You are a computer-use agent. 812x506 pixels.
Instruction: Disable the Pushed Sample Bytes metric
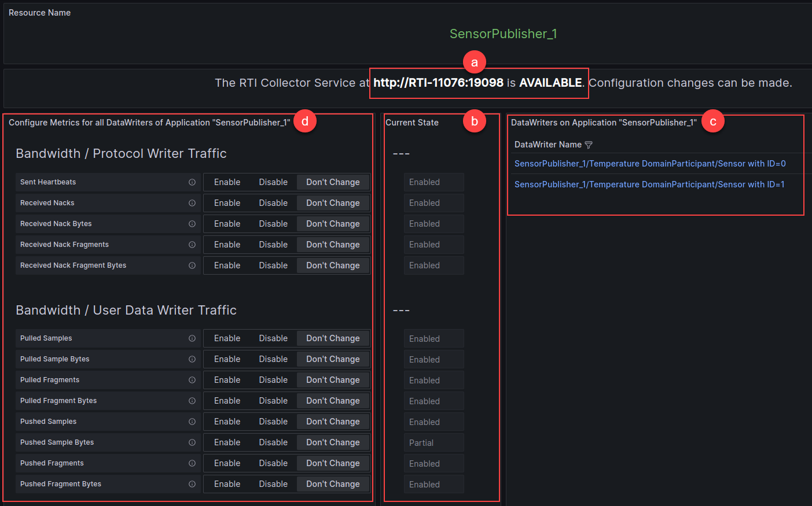pyautogui.click(x=273, y=442)
